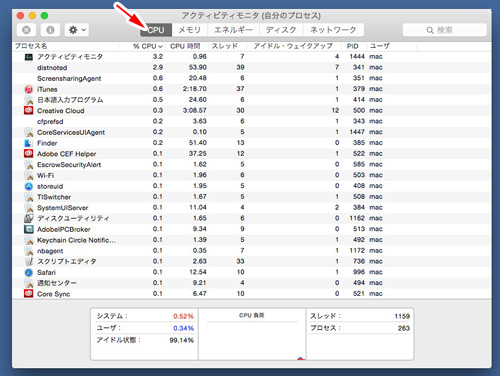Select the 通知センター process icon
This screenshot has height=376, width=500.
[x=29, y=283]
